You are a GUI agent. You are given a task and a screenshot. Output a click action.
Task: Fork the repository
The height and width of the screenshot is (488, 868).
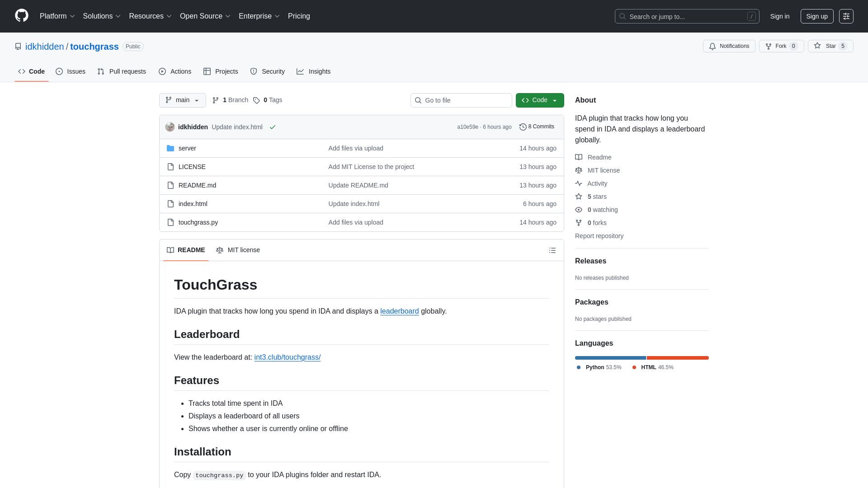[781, 46]
